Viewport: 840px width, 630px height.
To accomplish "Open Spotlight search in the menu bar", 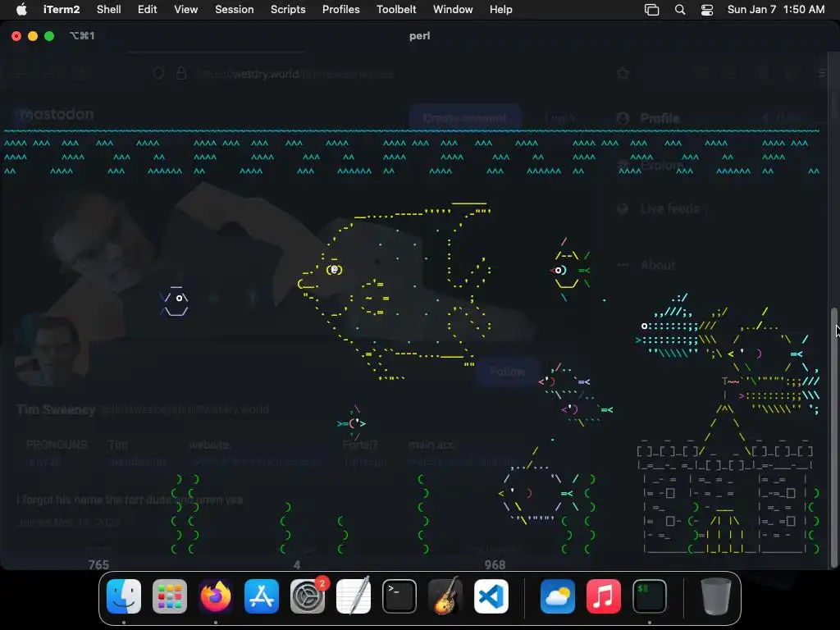I will coord(680,10).
